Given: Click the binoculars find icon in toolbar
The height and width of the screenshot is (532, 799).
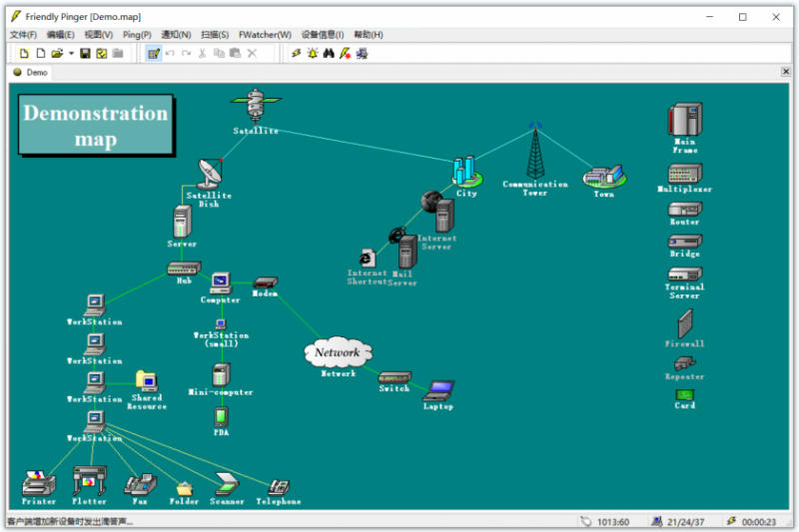Looking at the screenshot, I should (329, 54).
